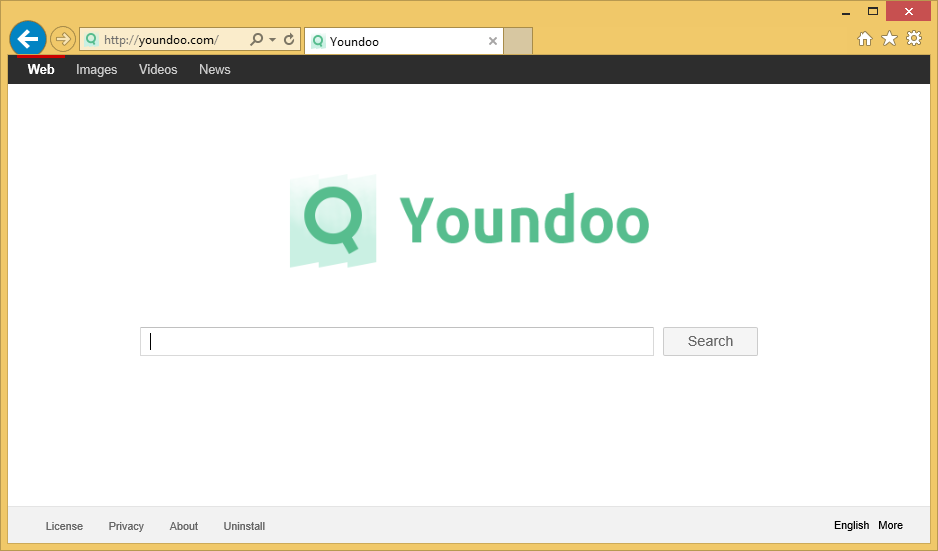Close the browser window
The height and width of the screenshot is (551, 938).
coord(909,11)
